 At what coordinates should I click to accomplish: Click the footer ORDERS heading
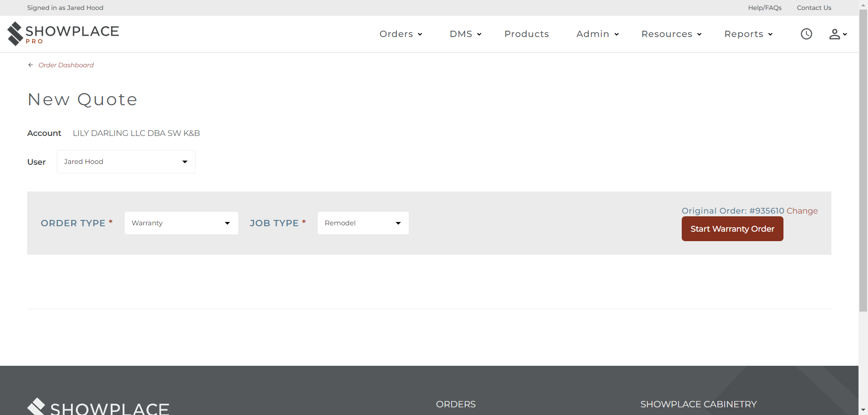click(456, 404)
